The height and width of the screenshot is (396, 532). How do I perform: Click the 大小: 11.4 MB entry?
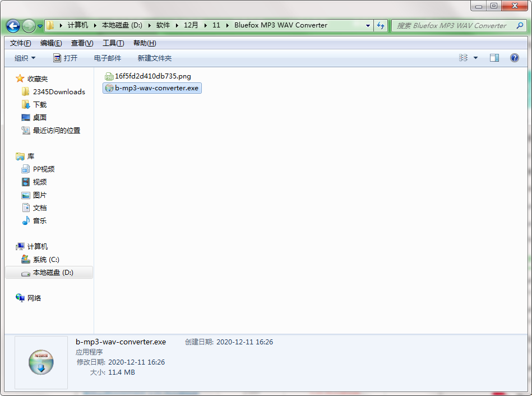[x=112, y=372]
